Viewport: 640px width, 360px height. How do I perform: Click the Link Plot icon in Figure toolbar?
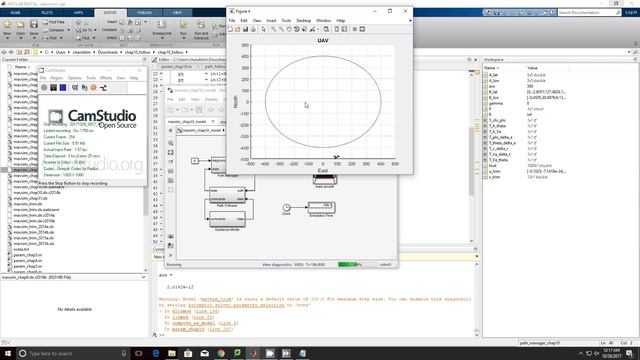(326, 29)
